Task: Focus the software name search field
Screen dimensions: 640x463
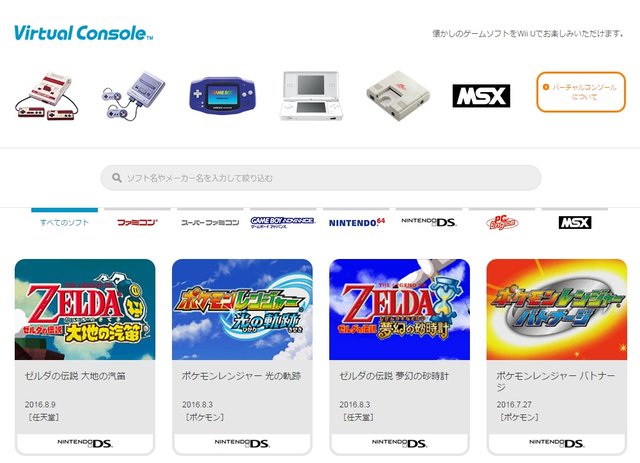Action: coord(321,178)
